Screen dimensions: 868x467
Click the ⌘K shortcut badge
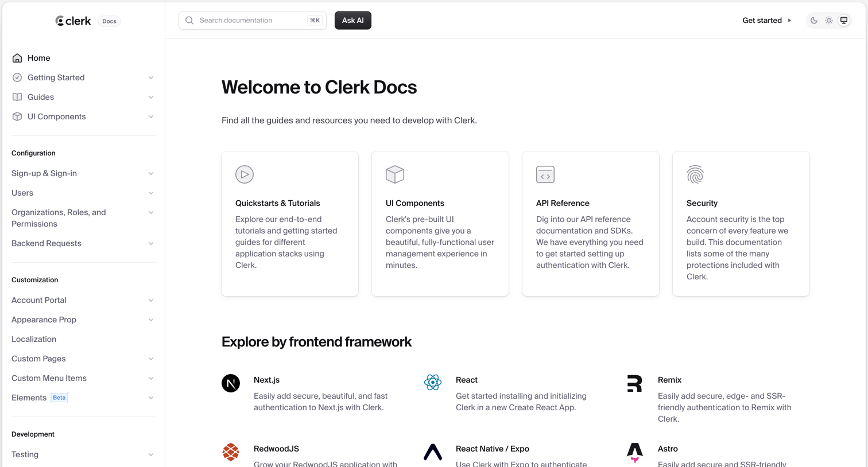tap(315, 20)
